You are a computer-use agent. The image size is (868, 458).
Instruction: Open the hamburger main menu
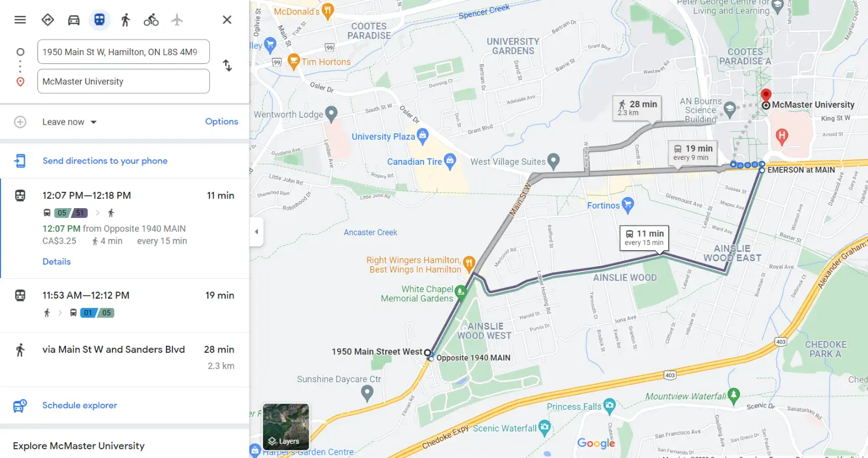coord(20,20)
